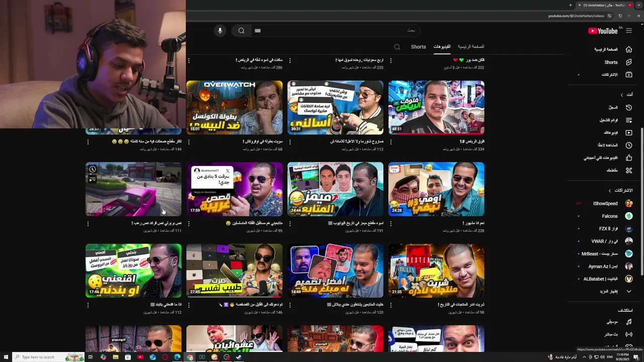Image resolution: width=644 pixels, height=362 pixels.
Task: Open File Explorer from the taskbar
Action: point(116,357)
